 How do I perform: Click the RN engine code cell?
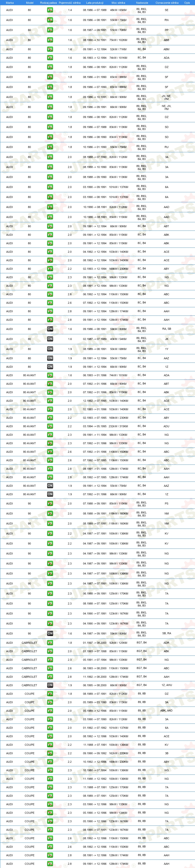point(166,20)
